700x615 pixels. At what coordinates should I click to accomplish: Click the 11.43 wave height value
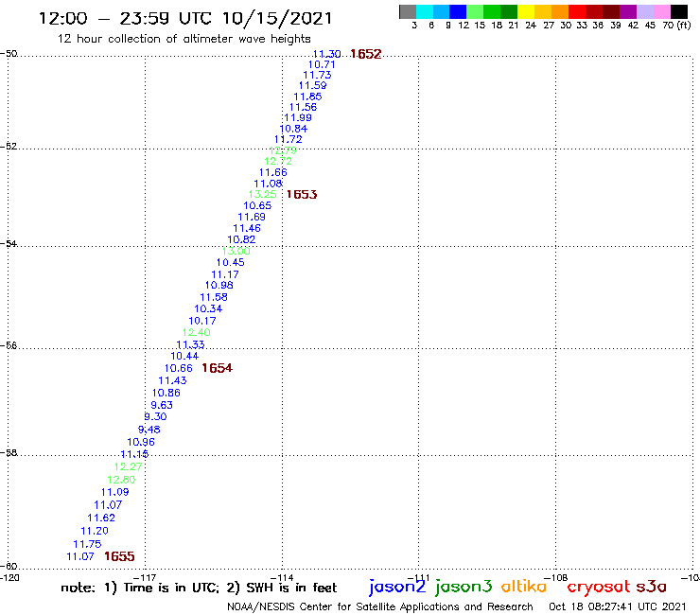click(x=172, y=380)
